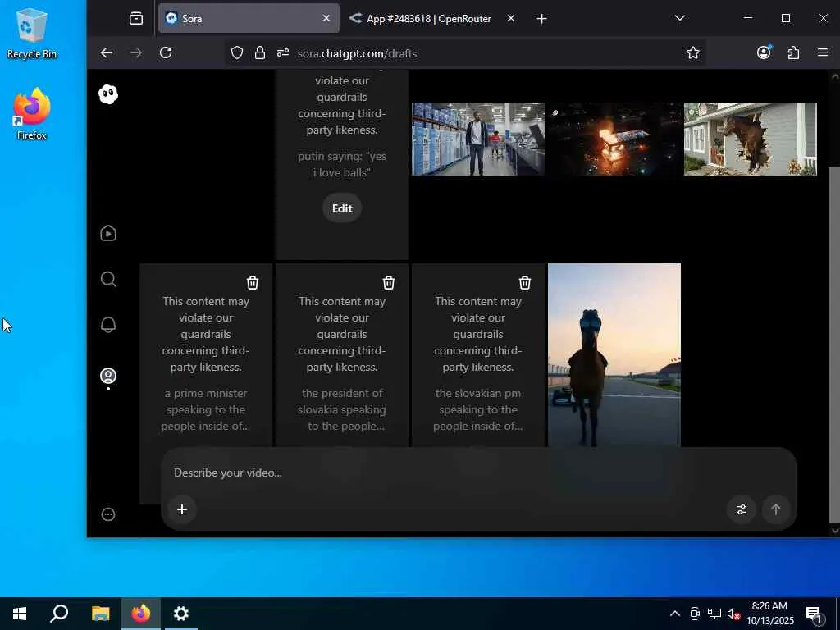Show hidden icons in the system tray
Viewport: 840px width, 630px height.
pyautogui.click(x=674, y=614)
